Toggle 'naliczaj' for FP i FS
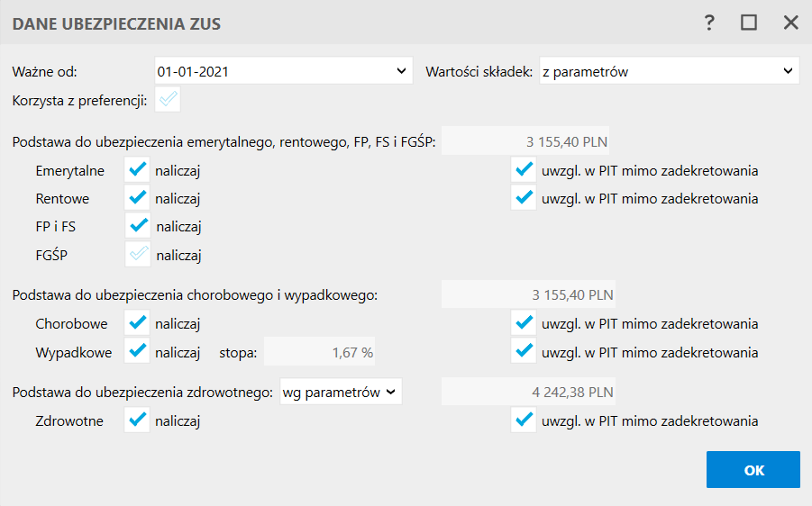The width and height of the screenshot is (812, 506). [138, 226]
